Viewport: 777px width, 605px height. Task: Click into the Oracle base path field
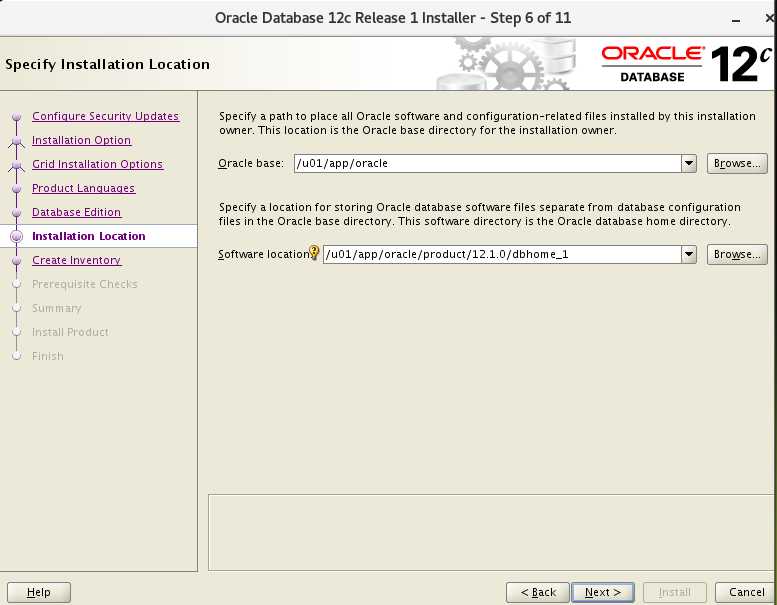(x=488, y=164)
